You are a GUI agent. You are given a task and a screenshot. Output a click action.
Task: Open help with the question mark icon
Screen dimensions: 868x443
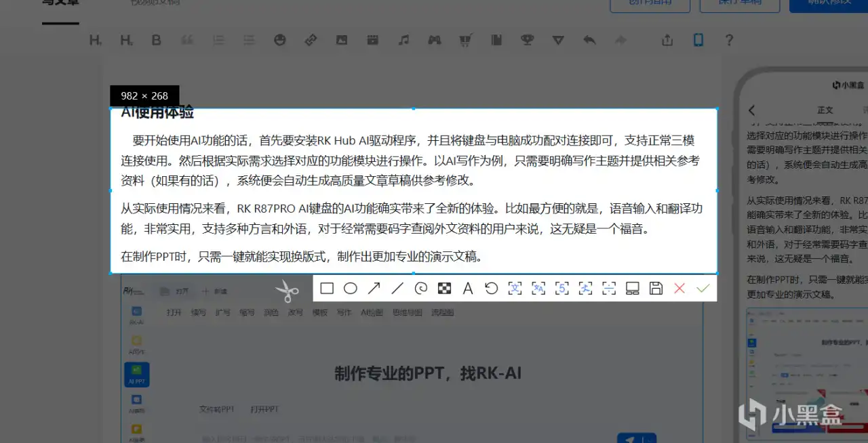click(729, 41)
